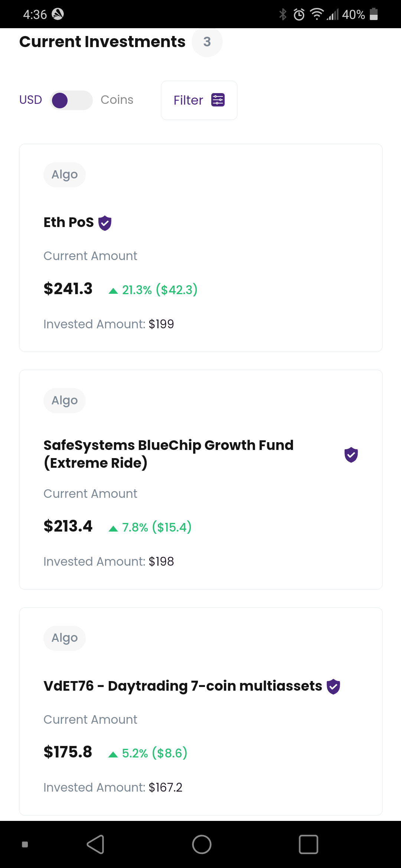Toggle the USD/Coins switch
The height and width of the screenshot is (868, 401).
[71, 100]
